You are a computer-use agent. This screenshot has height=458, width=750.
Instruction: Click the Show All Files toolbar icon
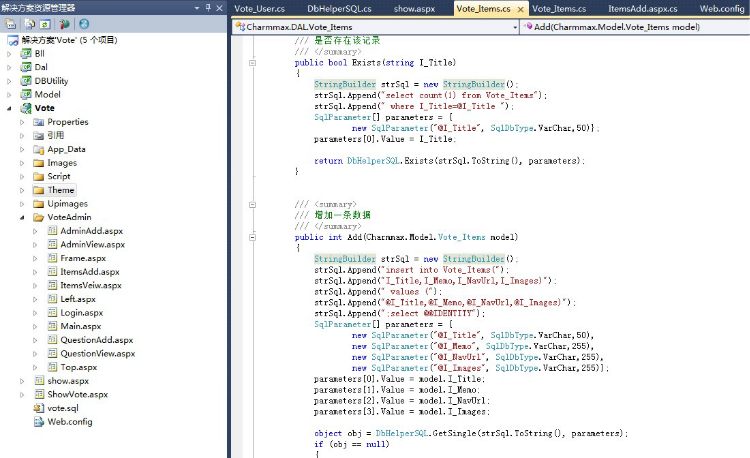click(30, 24)
